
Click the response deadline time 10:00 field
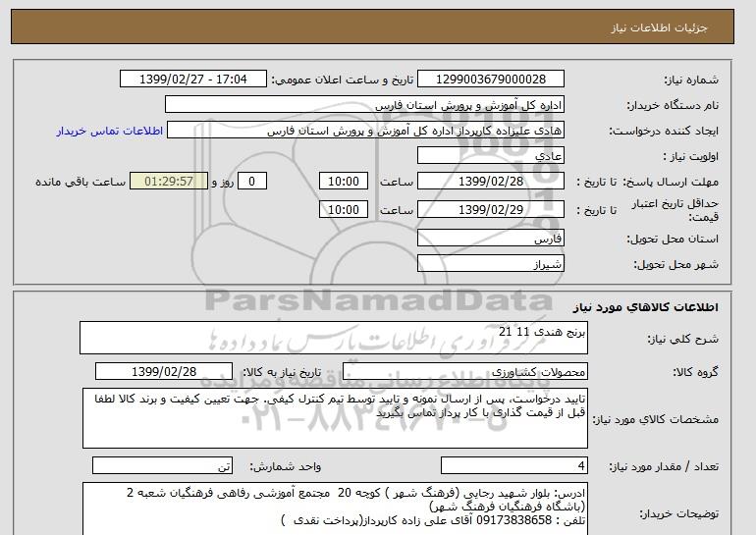[344, 182]
